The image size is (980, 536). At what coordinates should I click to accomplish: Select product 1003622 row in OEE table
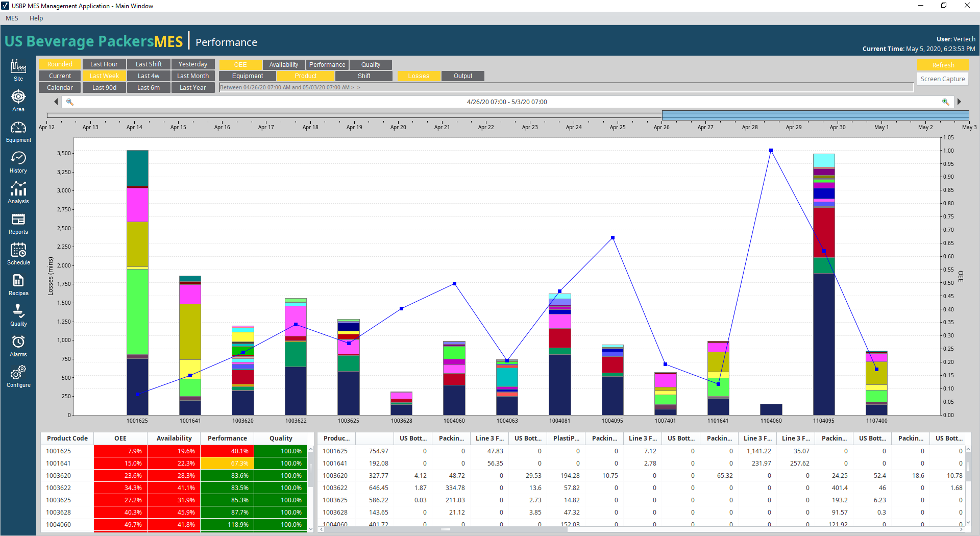pyautogui.click(x=174, y=488)
